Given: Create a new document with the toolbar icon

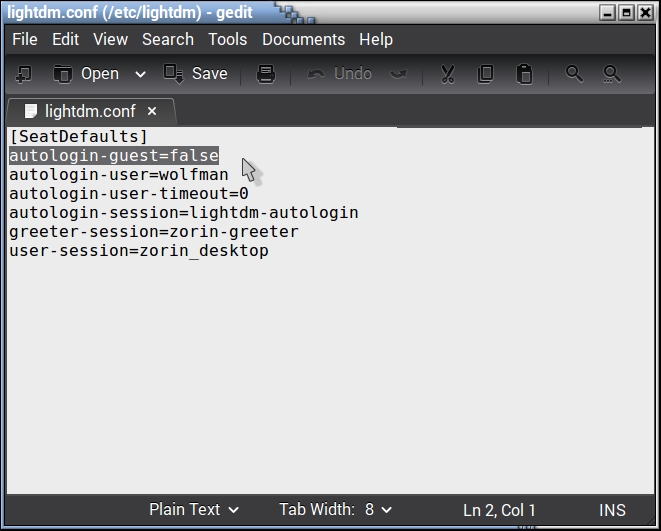Looking at the screenshot, I should (24, 74).
